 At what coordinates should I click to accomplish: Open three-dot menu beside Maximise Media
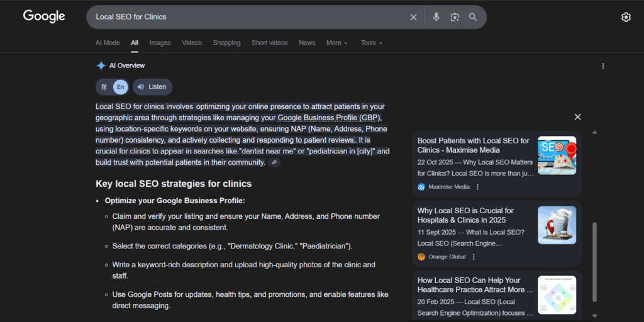tap(477, 187)
